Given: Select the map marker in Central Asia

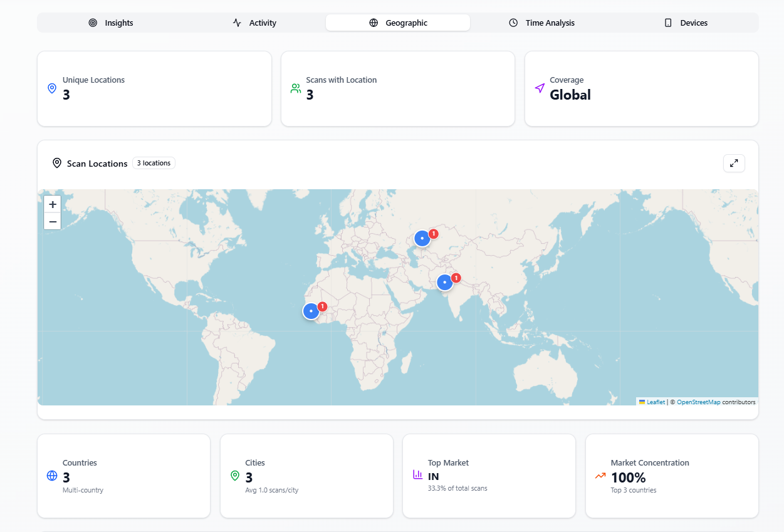Looking at the screenshot, I should [422, 238].
